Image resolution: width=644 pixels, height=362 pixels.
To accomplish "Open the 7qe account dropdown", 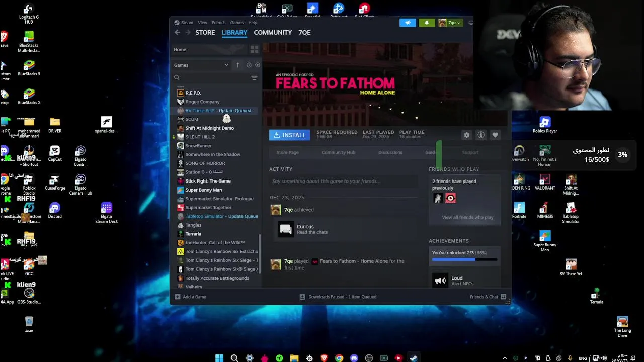I will 450,23.
